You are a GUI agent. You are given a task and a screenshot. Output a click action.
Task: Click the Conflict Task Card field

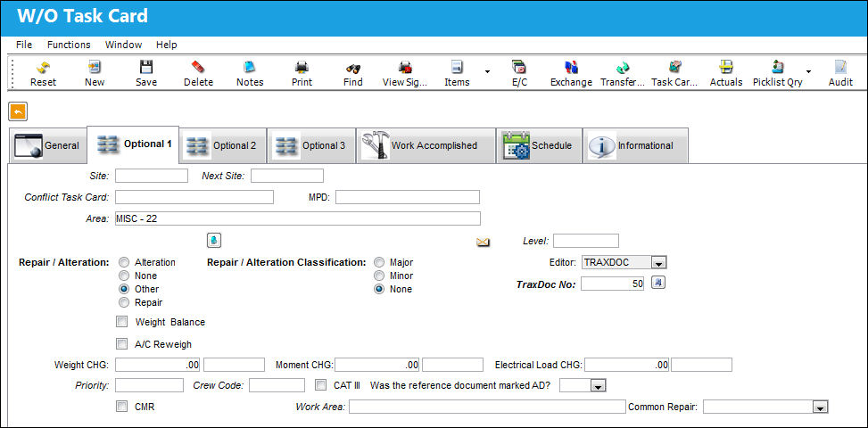click(194, 197)
